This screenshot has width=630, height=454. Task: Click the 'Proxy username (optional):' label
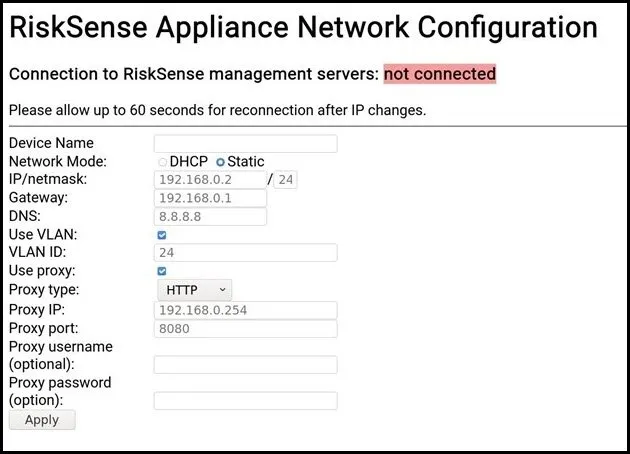61,356
